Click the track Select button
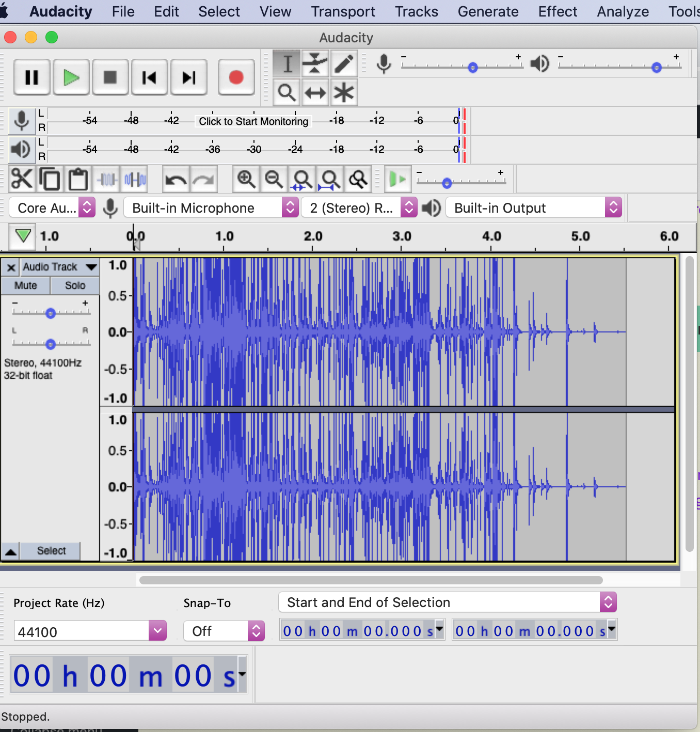The image size is (700, 732). point(51,551)
